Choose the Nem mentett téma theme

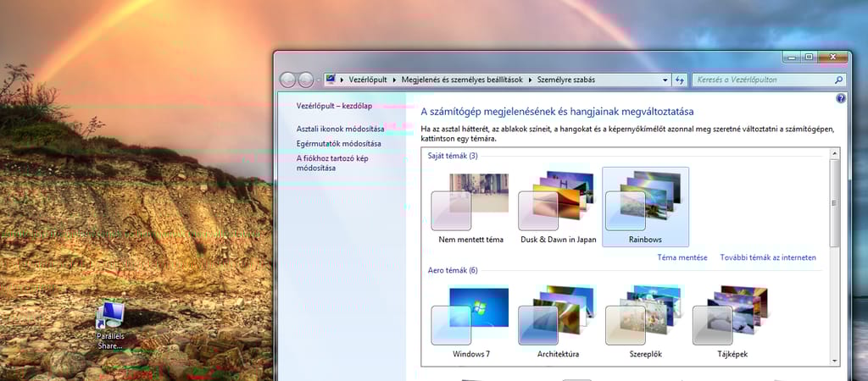(470, 206)
